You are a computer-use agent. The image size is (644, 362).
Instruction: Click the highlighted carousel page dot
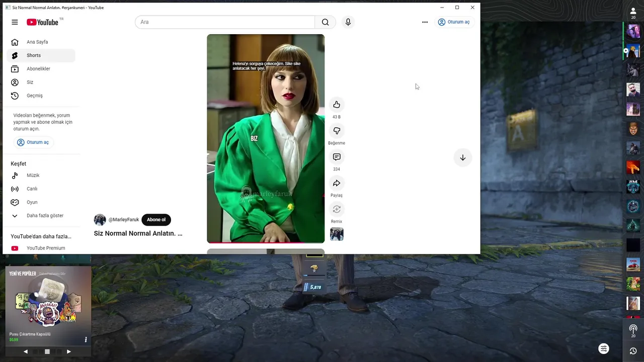tap(47, 351)
